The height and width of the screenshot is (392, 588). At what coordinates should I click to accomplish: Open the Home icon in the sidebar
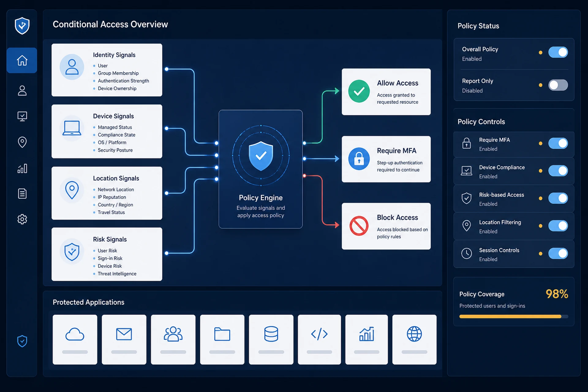pos(22,60)
